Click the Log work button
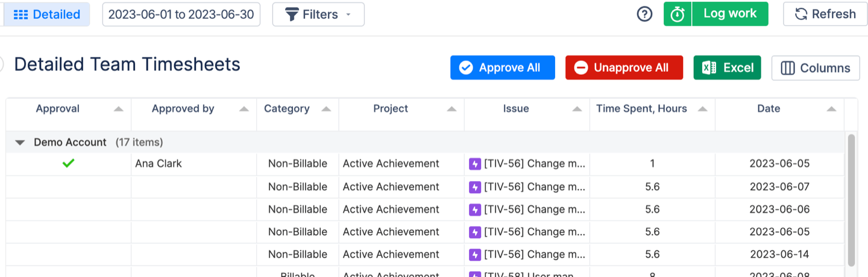This screenshot has height=277, width=868. [729, 14]
